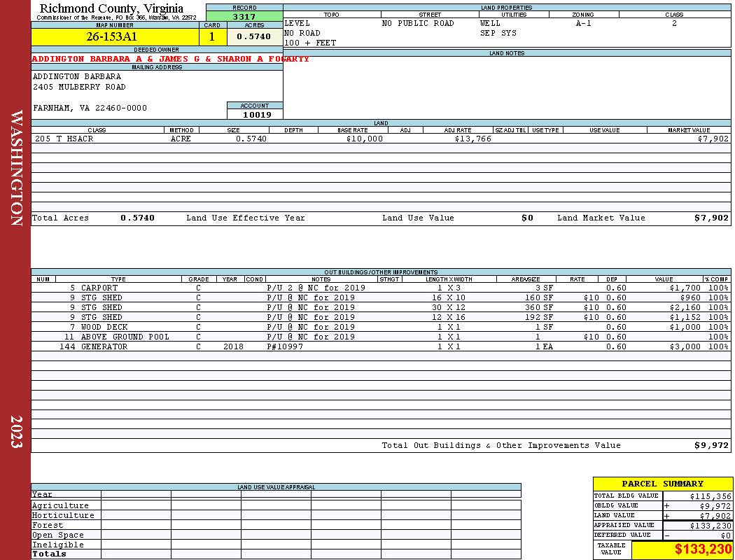Click the 16 X 10 storage shed dimensions
This screenshot has width=735, height=560.
[x=449, y=297]
